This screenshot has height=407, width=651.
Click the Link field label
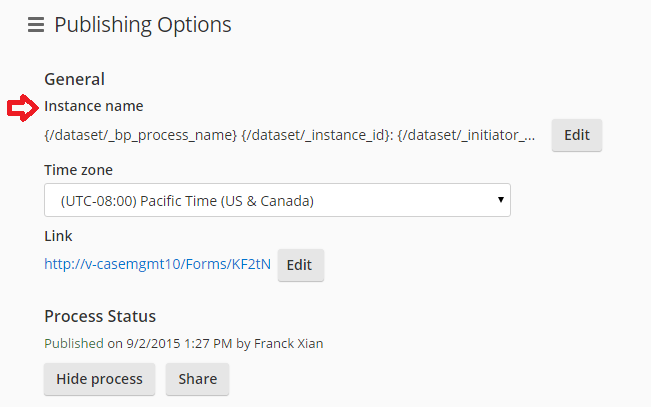click(x=59, y=236)
